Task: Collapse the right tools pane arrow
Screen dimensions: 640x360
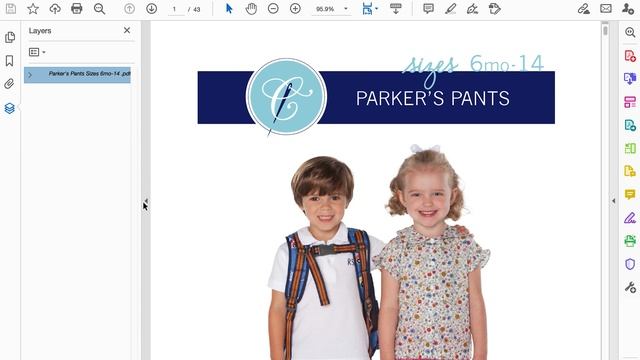Action: (613, 201)
